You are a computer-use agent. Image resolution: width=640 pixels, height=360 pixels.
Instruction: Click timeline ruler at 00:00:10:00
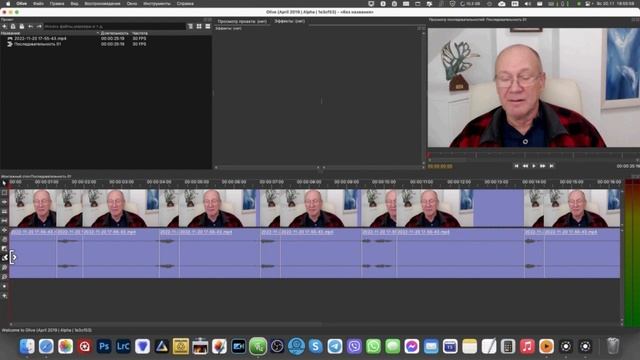(384, 182)
